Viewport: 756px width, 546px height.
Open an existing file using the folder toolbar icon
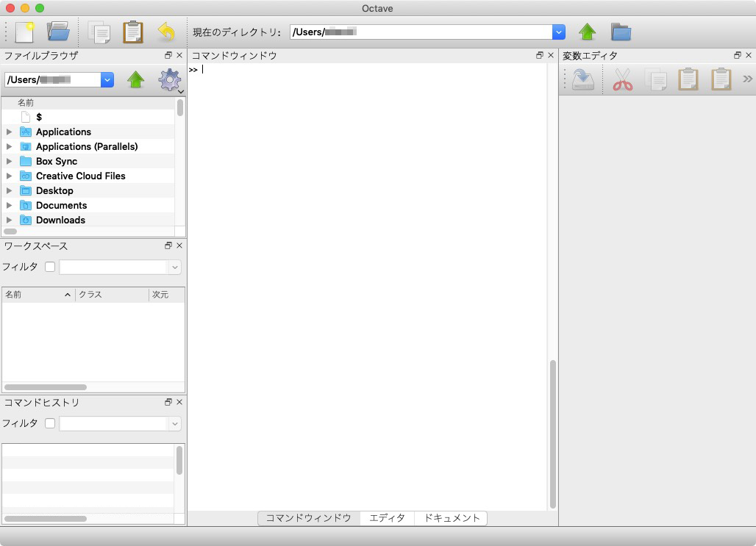(58, 31)
